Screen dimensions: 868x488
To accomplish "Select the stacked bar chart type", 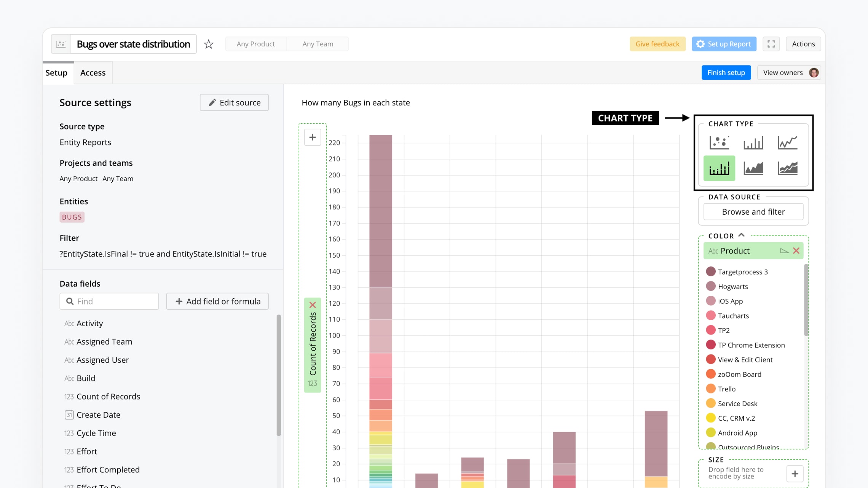I will [719, 168].
